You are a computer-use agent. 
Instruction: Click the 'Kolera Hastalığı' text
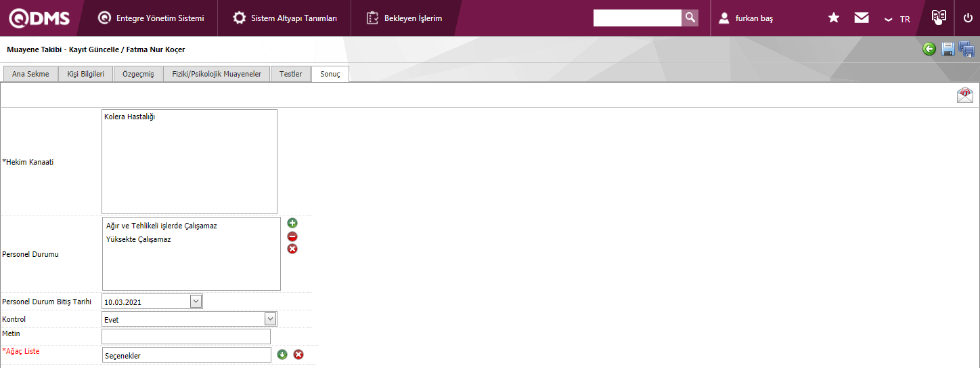tap(130, 117)
